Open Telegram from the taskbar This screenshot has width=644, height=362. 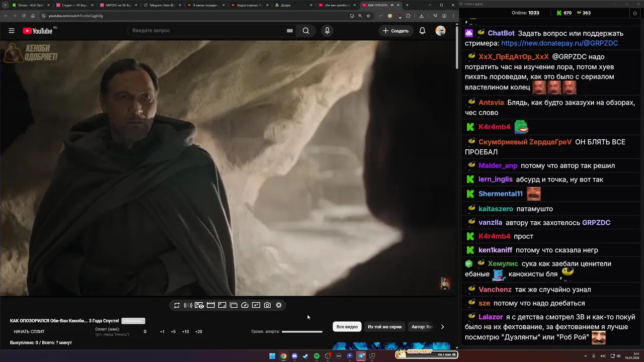coord(361,356)
